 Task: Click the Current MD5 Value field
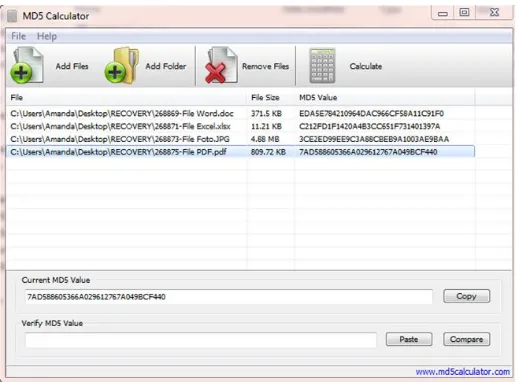coord(229,297)
